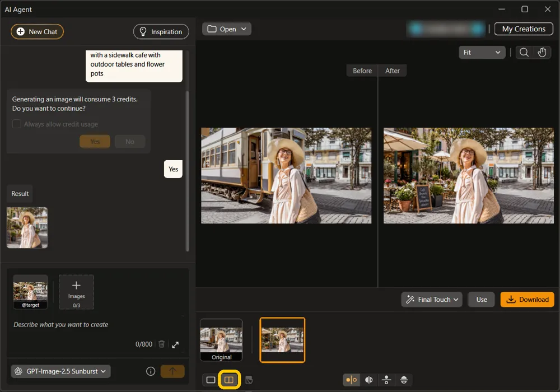This screenshot has width=560, height=392.
Task: Click the Use button
Action: (482, 300)
